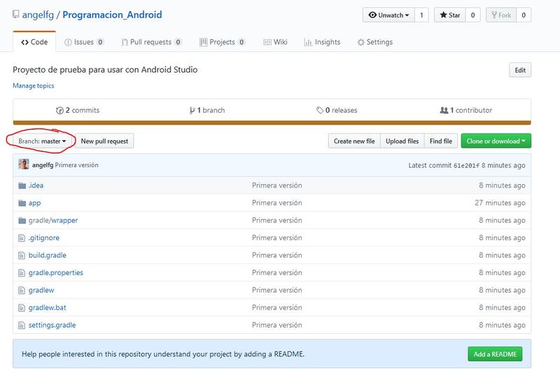
Task: Click the repository book icon beside angelfg
Action: (x=15, y=14)
